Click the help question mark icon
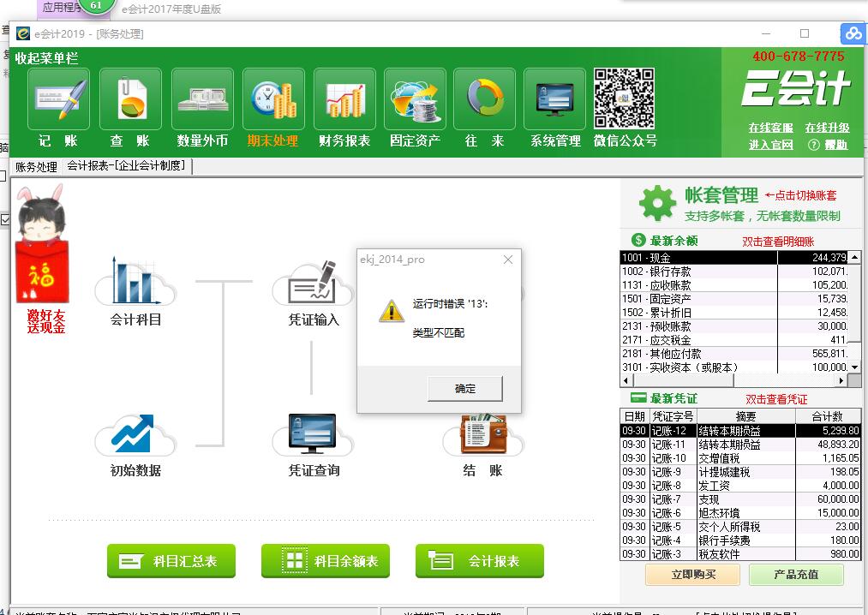The width and height of the screenshot is (868, 615). click(x=814, y=145)
